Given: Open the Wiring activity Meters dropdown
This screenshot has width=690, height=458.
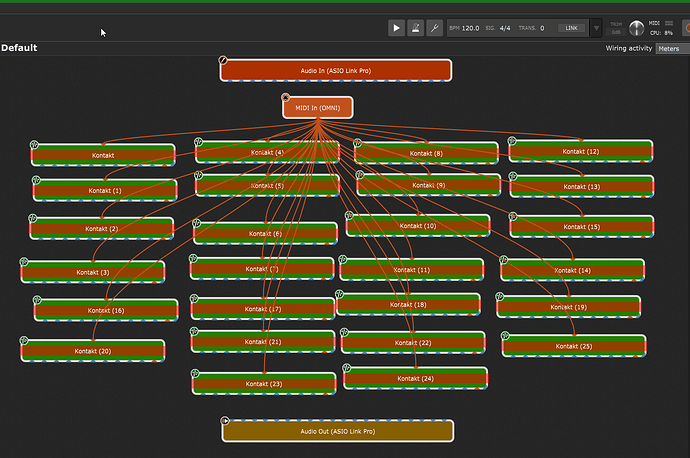Looking at the screenshot, I should tap(672, 49).
